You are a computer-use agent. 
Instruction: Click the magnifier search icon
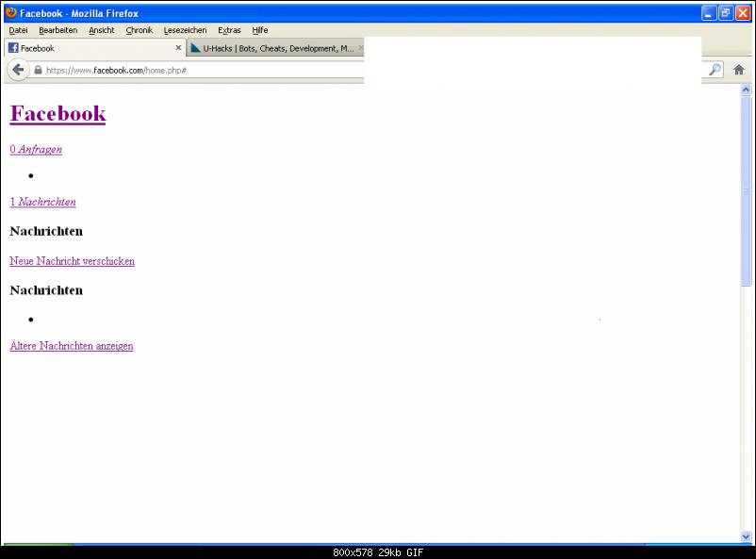point(715,70)
